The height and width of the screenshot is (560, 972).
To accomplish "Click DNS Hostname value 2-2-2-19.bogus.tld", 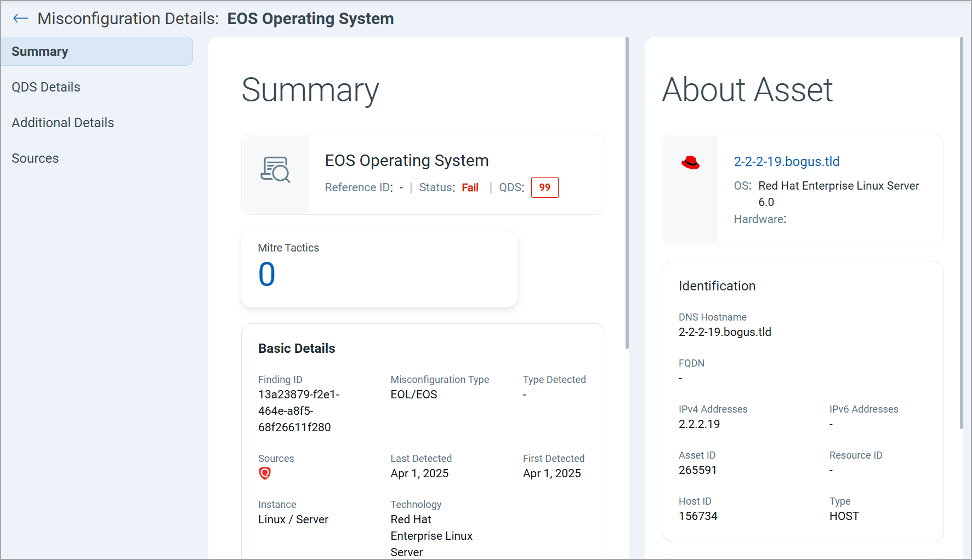I will (725, 332).
